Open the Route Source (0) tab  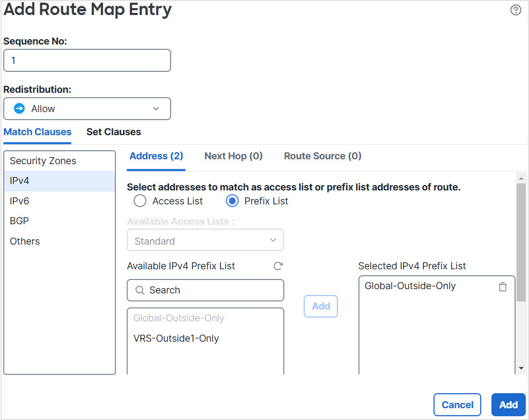tap(322, 156)
